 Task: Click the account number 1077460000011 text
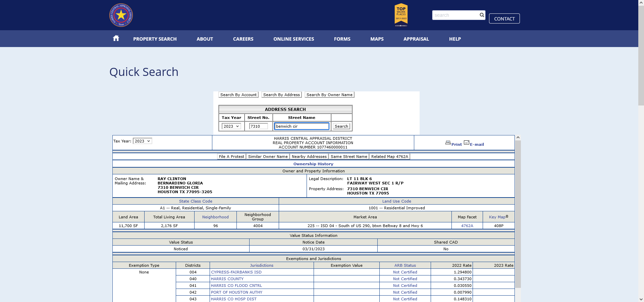coord(332,147)
